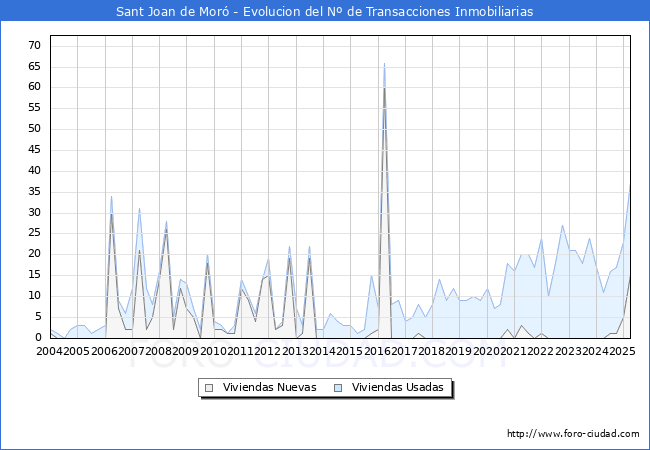
Task: Open the foro-ciudad.com URL text
Action: [573, 434]
